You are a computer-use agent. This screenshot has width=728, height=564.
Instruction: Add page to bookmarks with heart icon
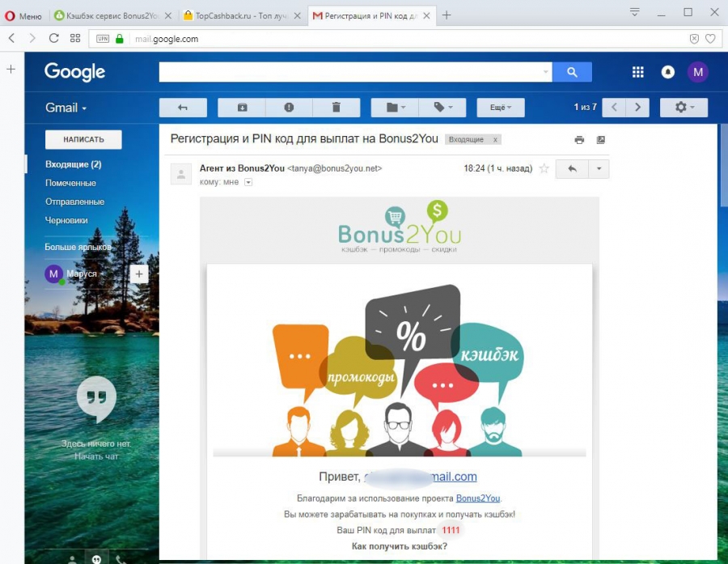coord(710,39)
